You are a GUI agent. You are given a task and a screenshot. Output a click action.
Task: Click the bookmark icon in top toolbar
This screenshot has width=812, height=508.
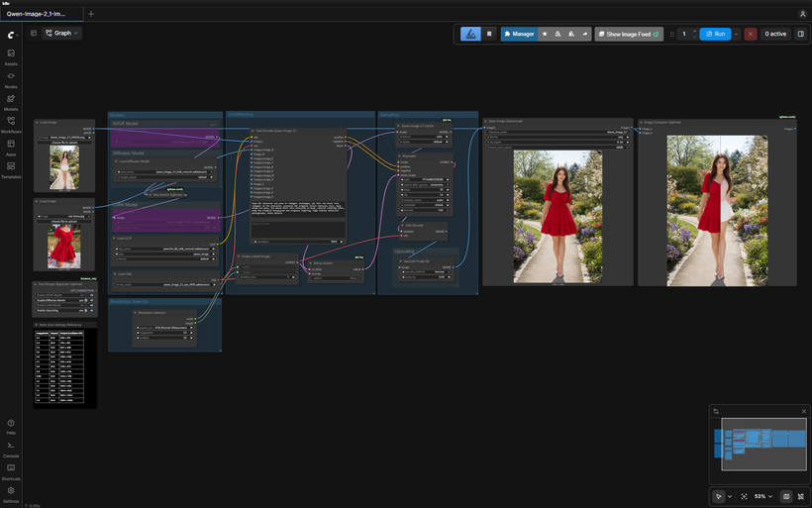489,34
